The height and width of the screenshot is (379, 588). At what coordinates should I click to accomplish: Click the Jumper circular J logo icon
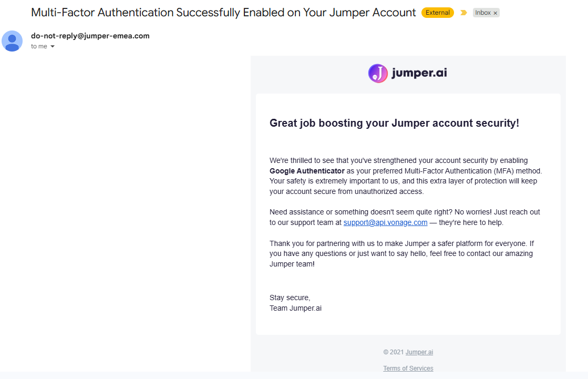[x=378, y=73]
